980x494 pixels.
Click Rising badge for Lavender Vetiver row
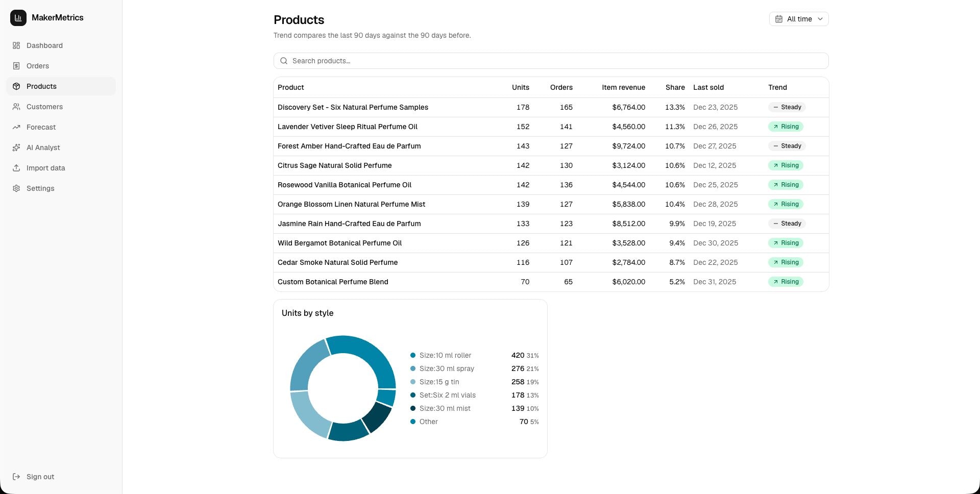(786, 127)
